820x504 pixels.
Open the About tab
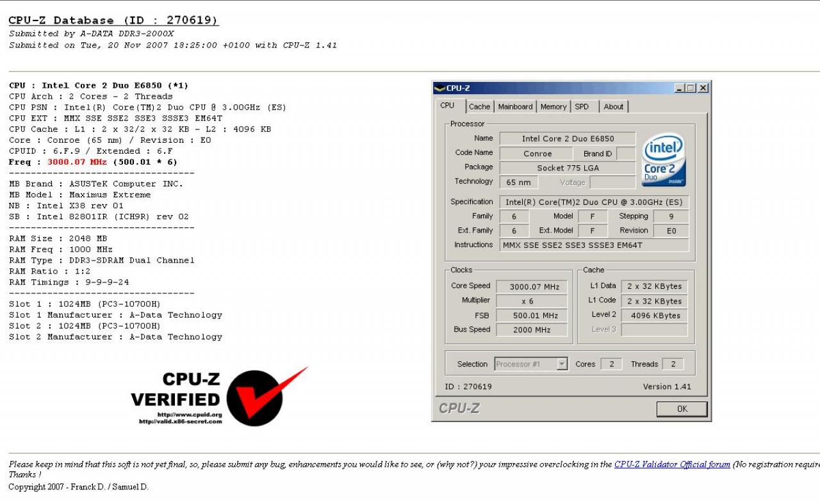[613, 107]
